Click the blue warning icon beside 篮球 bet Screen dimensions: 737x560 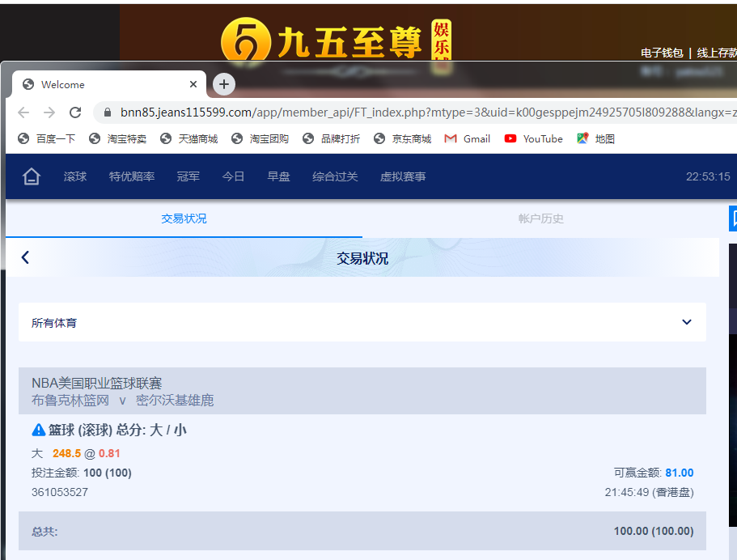tap(38, 430)
